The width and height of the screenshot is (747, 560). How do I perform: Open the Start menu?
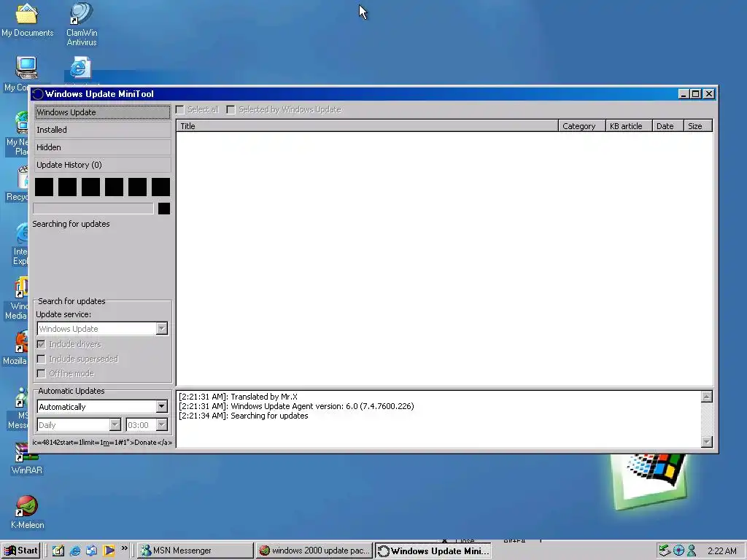pyautogui.click(x=20, y=551)
